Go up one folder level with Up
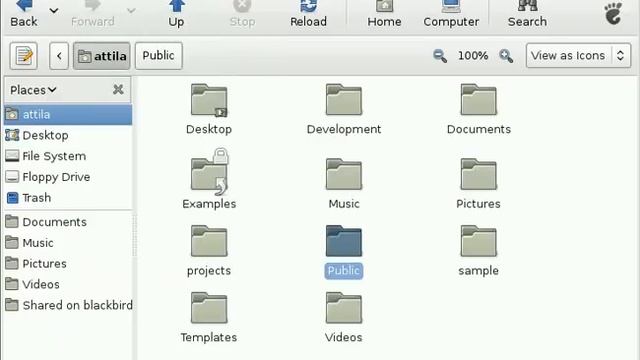The height and width of the screenshot is (360, 640). tap(176, 14)
